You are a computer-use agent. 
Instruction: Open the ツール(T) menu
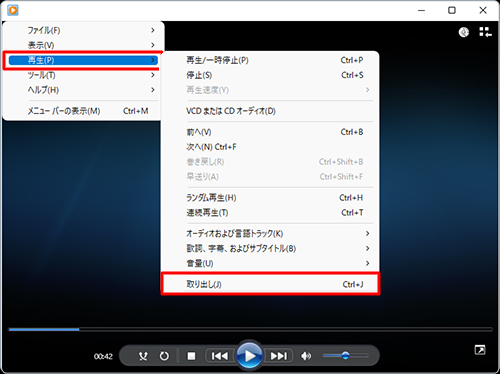[83, 75]
